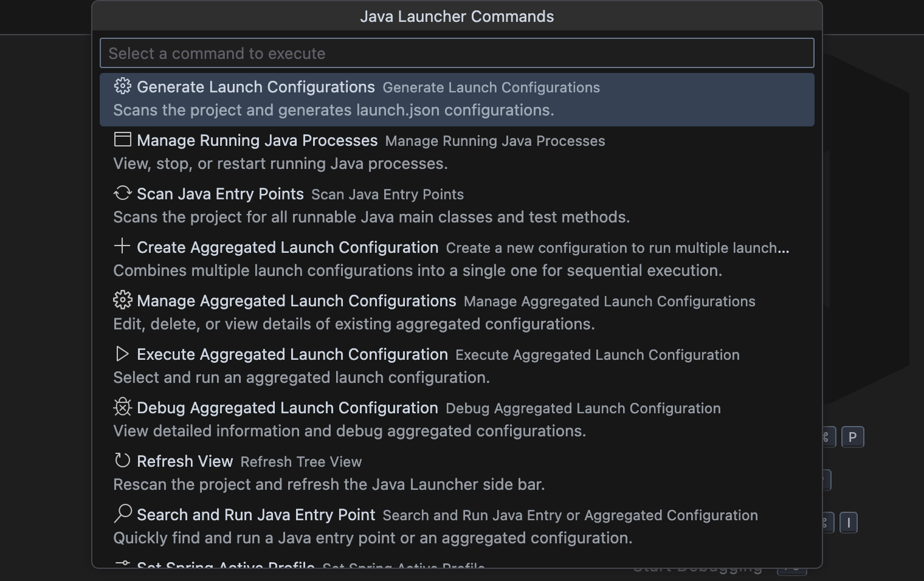Click the 'Java Launcher Commands' title

(x=457, y=16)
